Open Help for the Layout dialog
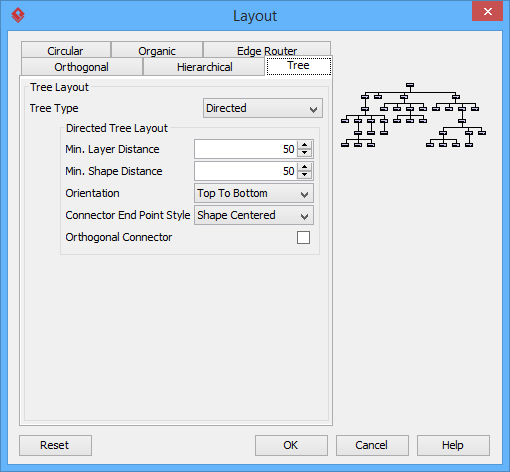510x472 pixels. click(x=453, y=445)
